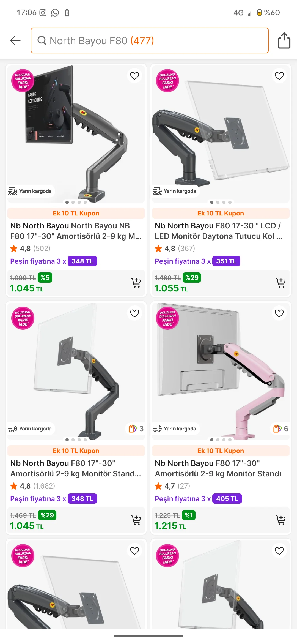Add the 1.682-review monitor stand to cart

[x=136, y=520]
